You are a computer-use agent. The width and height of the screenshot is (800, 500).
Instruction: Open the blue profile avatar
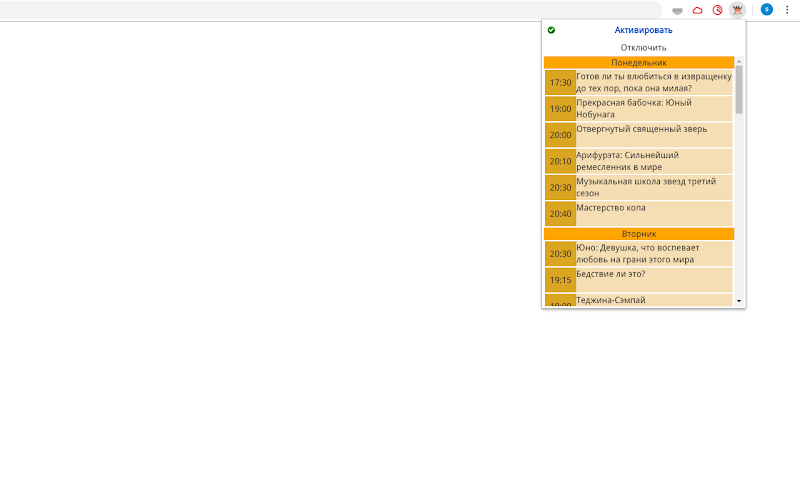point(766,10)
